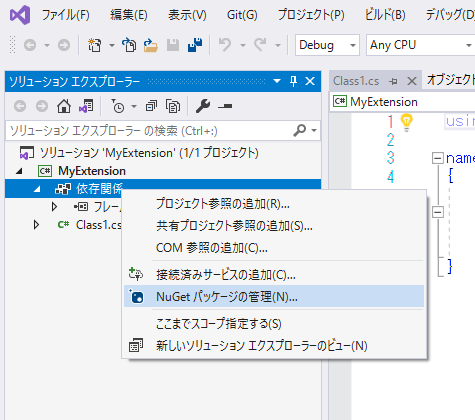Click the Save toolbar icon
The height and width of the screenshot is (420, 475).
point(173,45)
